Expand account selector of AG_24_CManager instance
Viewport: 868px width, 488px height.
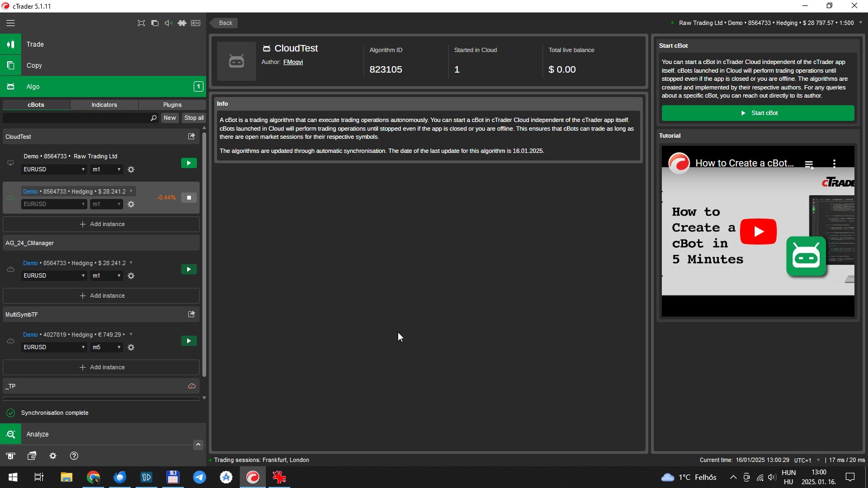(x=78, y=263)
